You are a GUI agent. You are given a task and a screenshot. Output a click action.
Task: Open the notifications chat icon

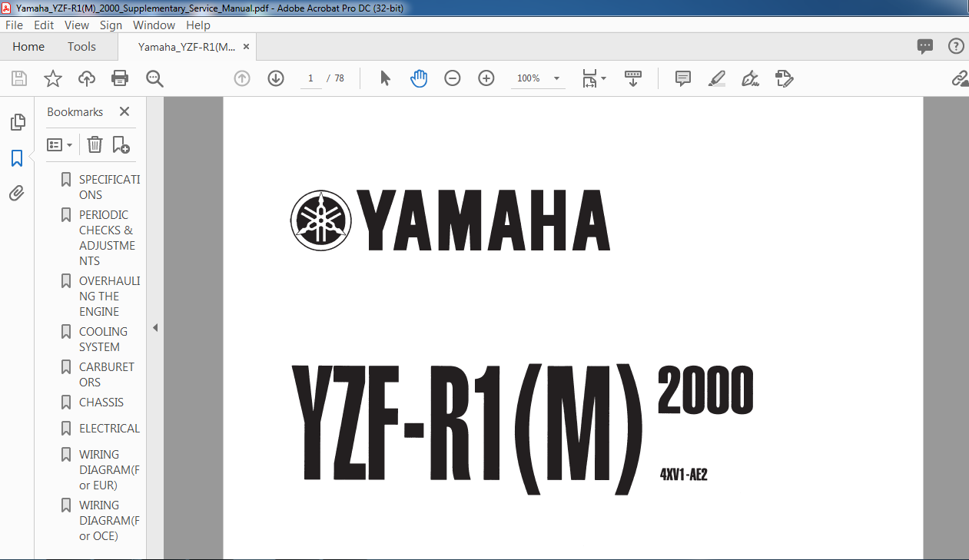[x=925, y=46]
